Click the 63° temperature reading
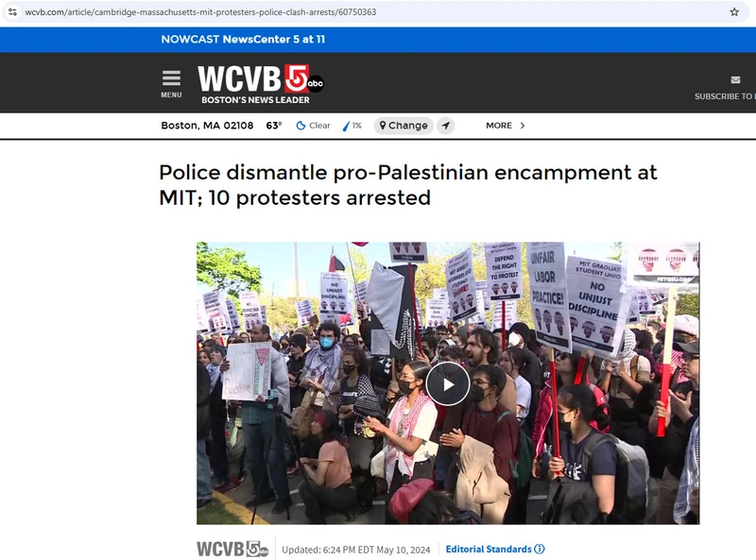The height and width of the screenshot is (560, 756). click(x=274, y=126)
